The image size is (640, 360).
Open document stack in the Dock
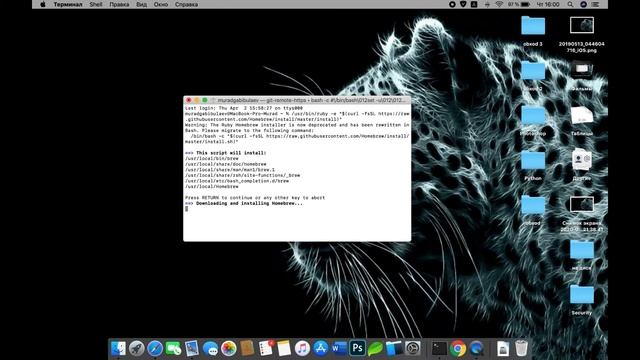[503, 349]
